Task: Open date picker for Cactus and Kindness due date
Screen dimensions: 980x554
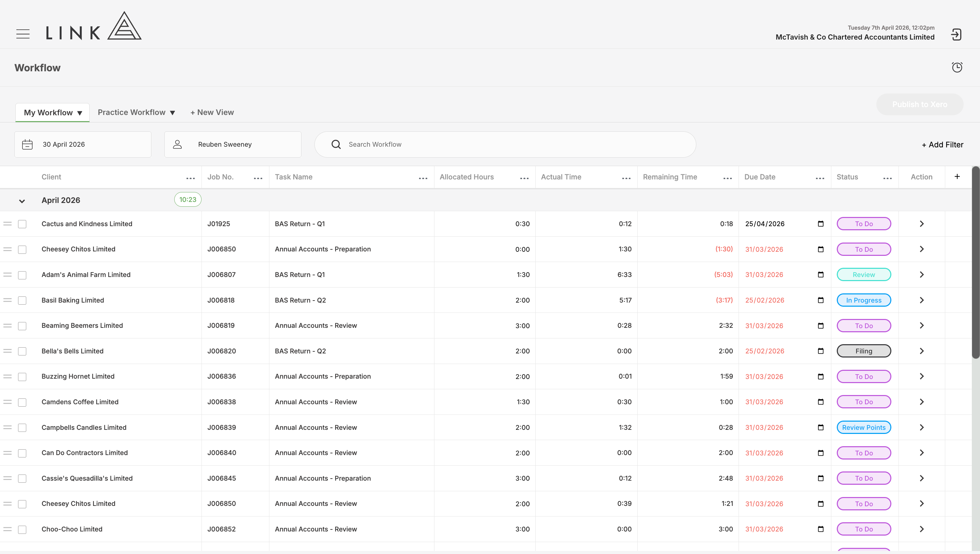Action: tap(821, 224)
